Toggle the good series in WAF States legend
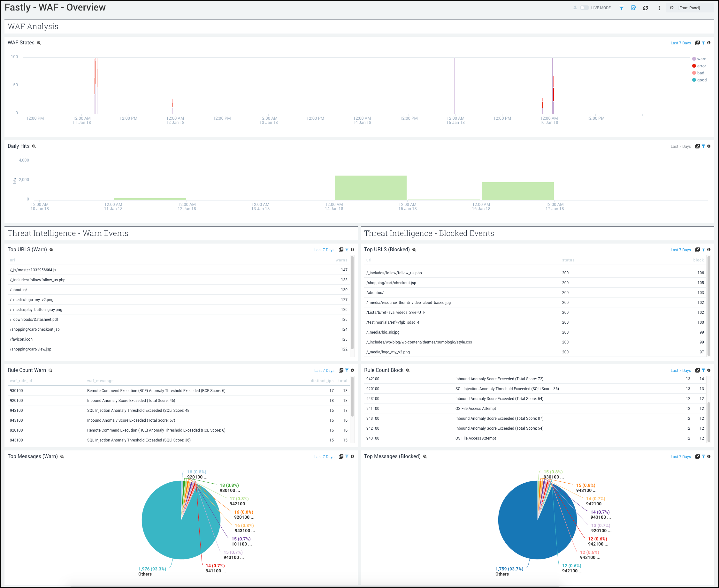Viewport: 719px width, 588px height. pyautogui.click(x=701, y=80)
